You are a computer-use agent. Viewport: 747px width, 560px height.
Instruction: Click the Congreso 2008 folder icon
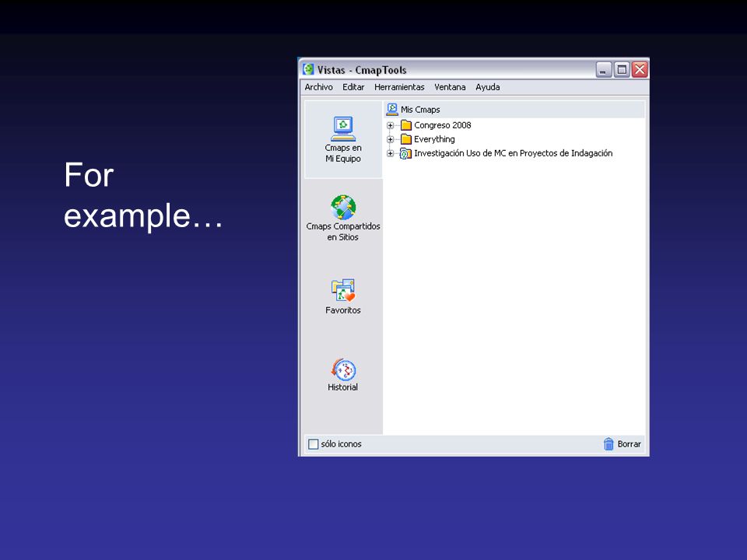(x=406, y=125)
